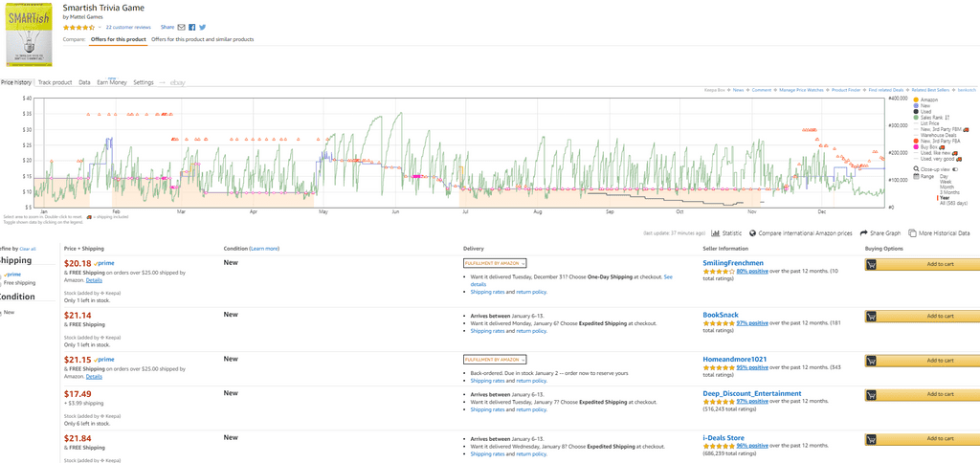Share the product via the Facebook icon
The height and width of the screenshot is (463, 980).
191,28
